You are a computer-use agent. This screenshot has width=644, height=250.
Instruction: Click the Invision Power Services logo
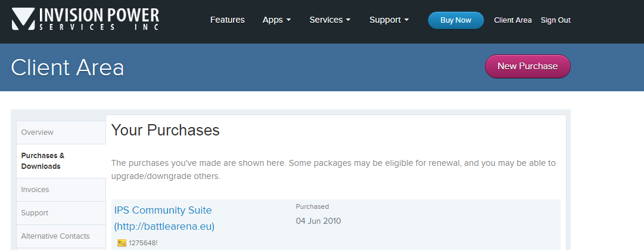(85, 19)
